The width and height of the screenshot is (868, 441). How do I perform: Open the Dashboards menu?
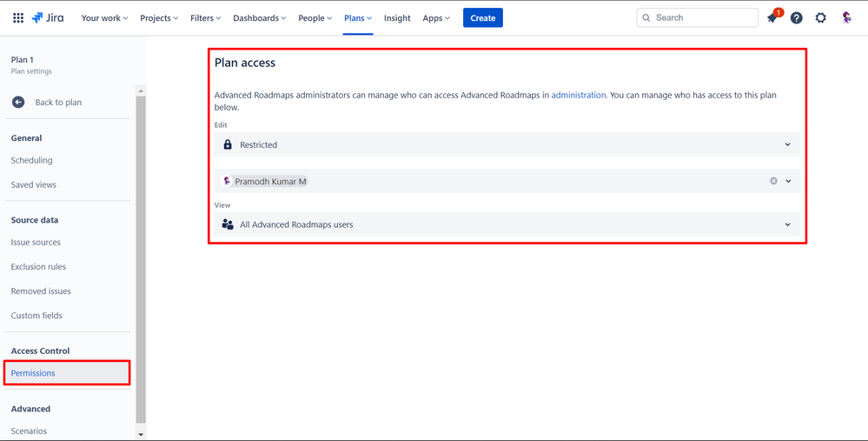coord(259,17)
